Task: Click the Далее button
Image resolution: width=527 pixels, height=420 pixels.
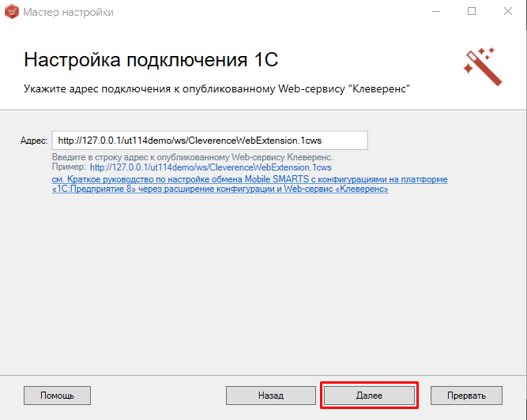Action: click(369, 396)
